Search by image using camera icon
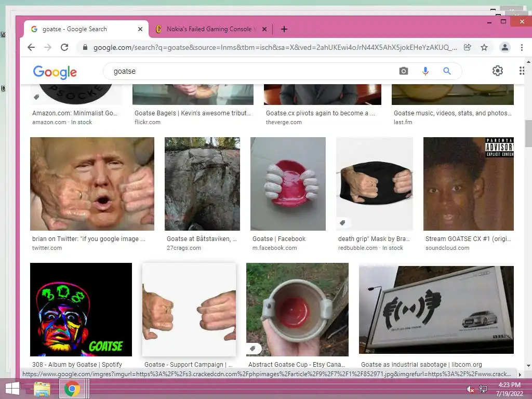 point(403,71)
